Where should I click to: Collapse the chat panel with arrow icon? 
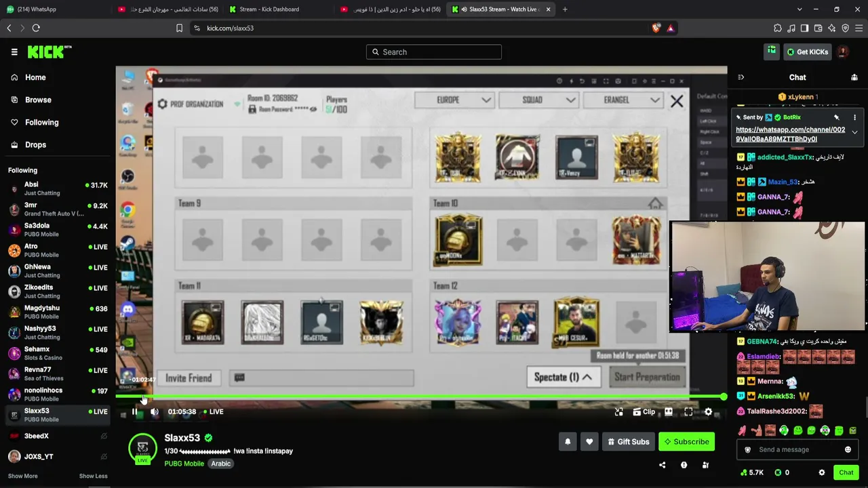pyautogui.click(x=741, y=77)
